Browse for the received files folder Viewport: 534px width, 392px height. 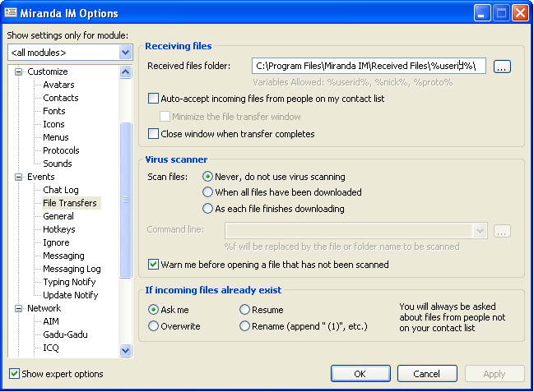[502, 67]
